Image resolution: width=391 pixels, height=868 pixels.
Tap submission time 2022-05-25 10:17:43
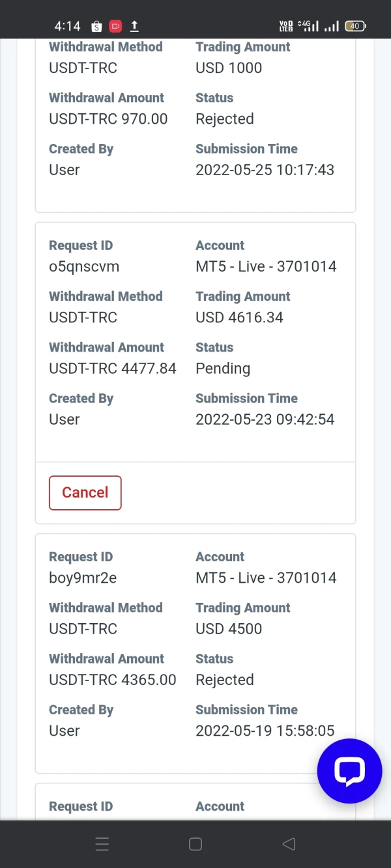(265, 170)
